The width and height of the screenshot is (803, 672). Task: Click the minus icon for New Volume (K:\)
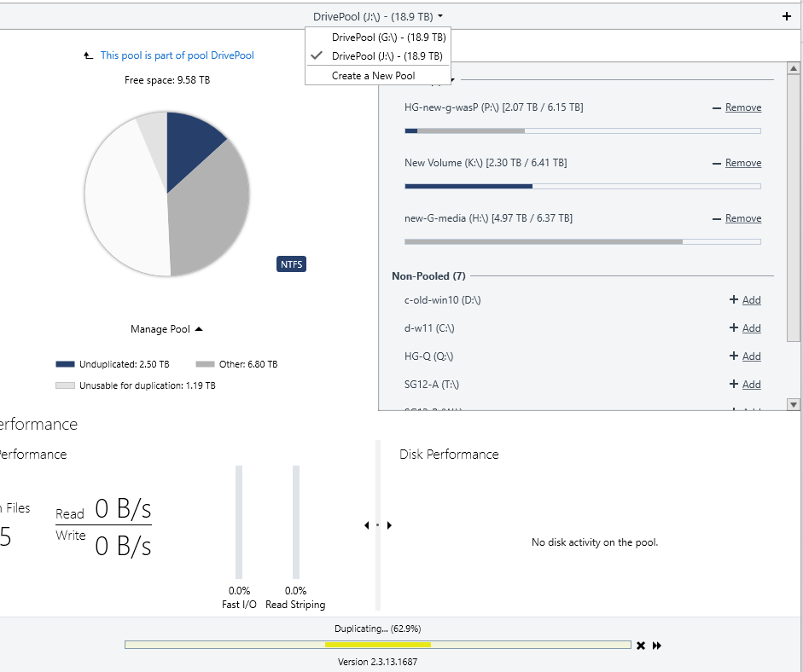click(x=717, y=164)
